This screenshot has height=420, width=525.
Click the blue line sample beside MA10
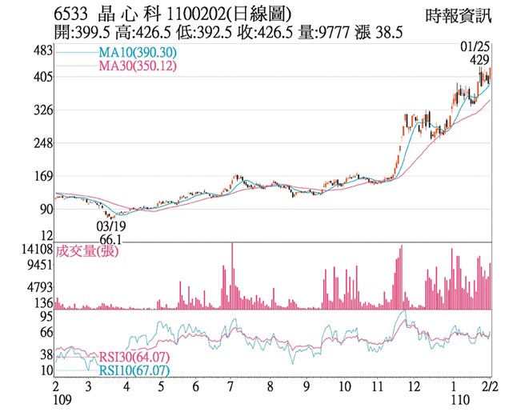coord(78,52)
